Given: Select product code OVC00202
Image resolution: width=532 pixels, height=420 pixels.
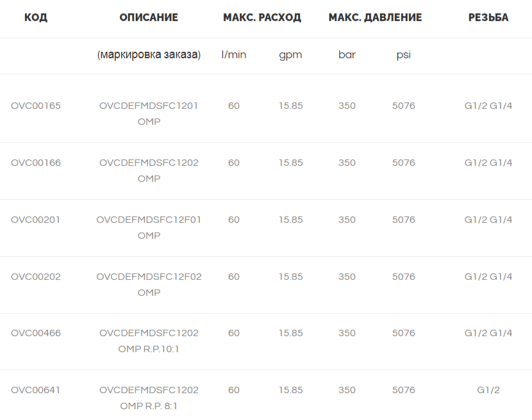Looking at the screenshot, I should coord(36,277).
